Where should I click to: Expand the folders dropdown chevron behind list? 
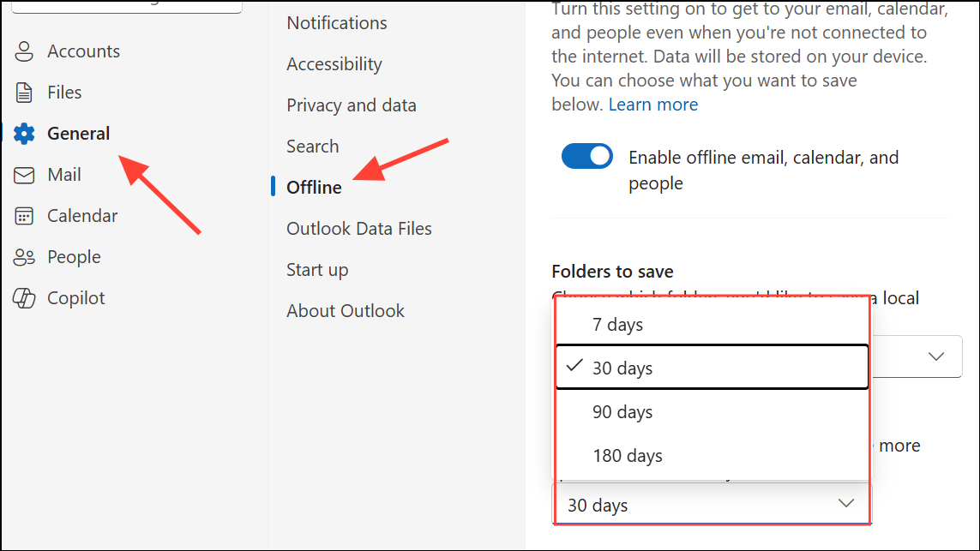(x=935, y=356)
